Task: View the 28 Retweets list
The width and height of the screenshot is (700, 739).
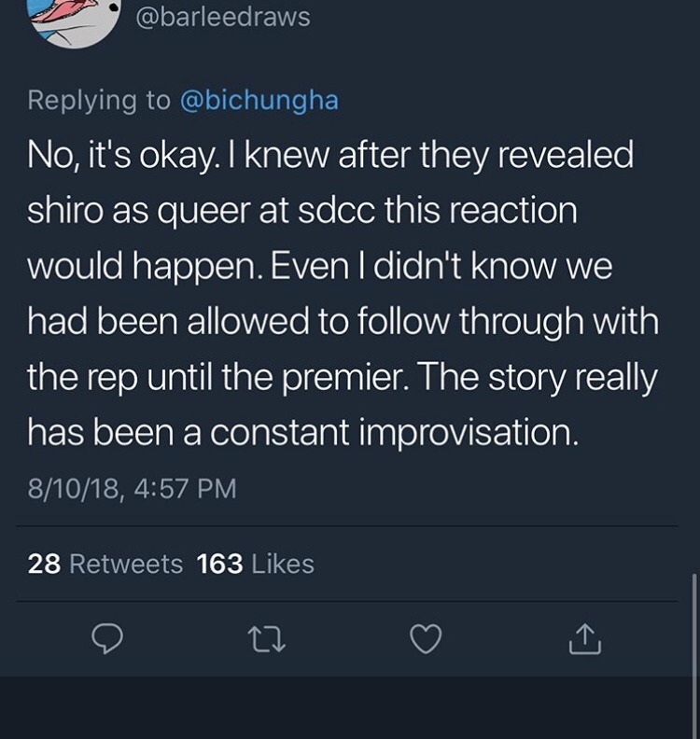Action: click(x=105, y=564)
